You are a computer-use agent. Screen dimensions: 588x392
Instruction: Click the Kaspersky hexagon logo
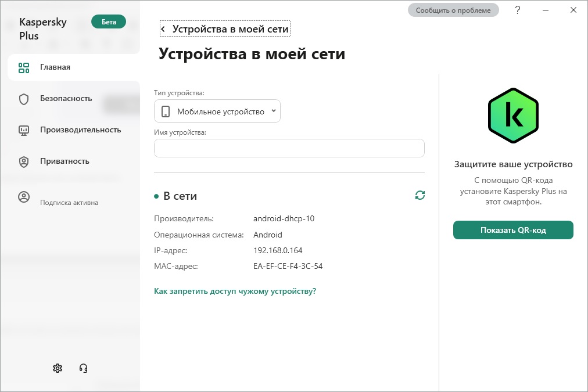point(513,116)
